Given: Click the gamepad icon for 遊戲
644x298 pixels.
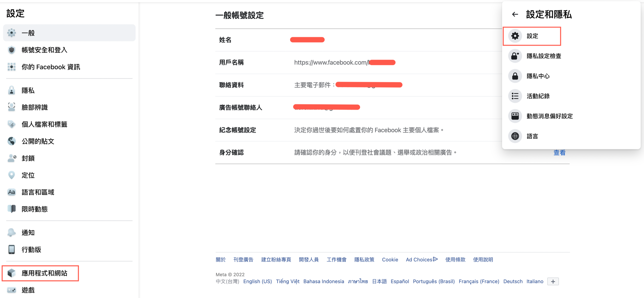Looking at the screenshot, I should pyautogui.click(x=12, y=290).
